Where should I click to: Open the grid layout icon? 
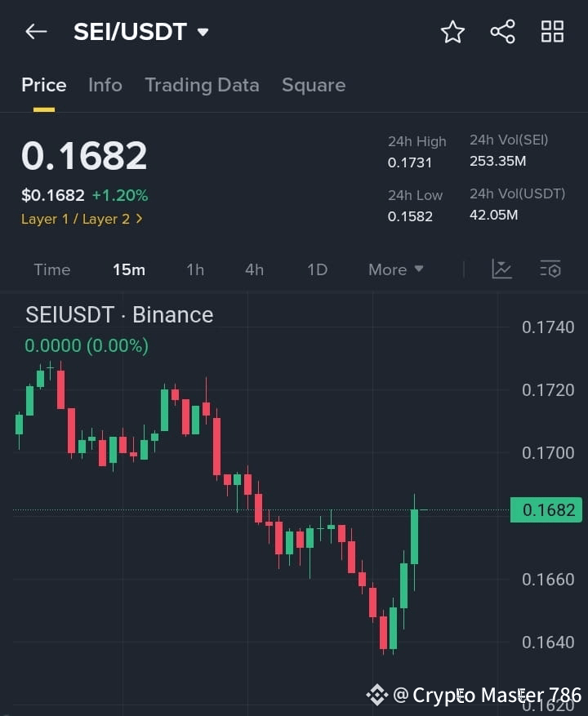pyautogui.click(x=552, y=32)
